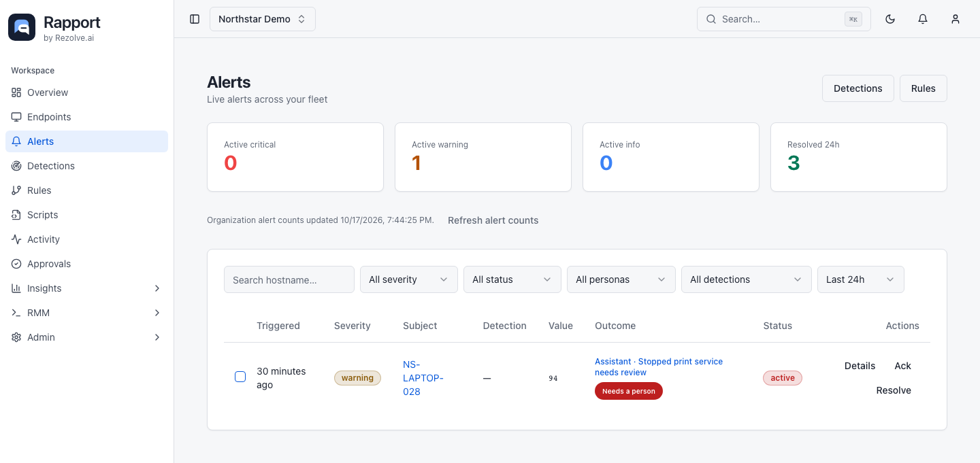
Task: Open the Scripts sidebar item
Action: (x=86, y=215)
